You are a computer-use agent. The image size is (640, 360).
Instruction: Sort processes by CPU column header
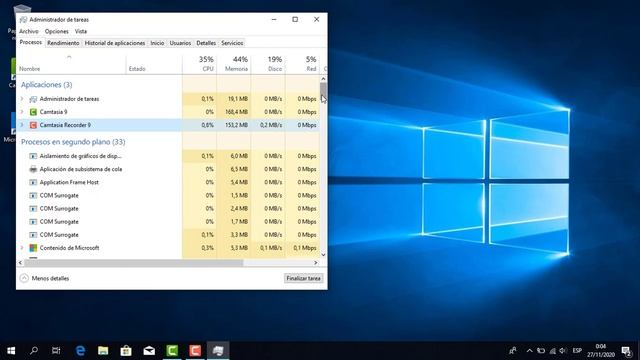pyautogui.click(x=199, y=64)
